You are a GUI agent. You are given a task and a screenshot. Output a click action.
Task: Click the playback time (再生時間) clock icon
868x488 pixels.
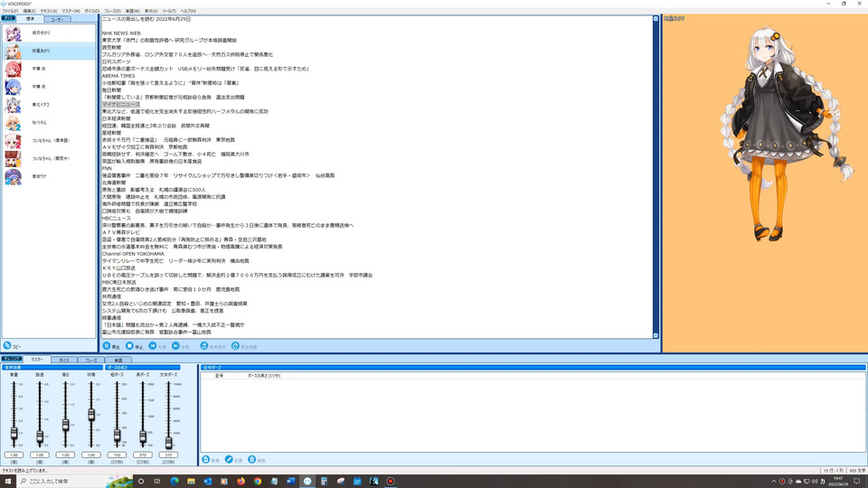coord(235,346)
